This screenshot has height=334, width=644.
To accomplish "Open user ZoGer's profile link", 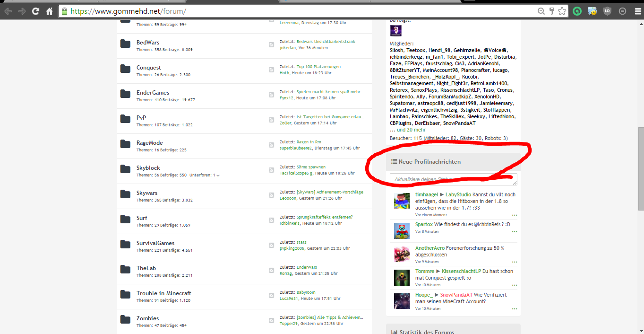I will (285, 123).
